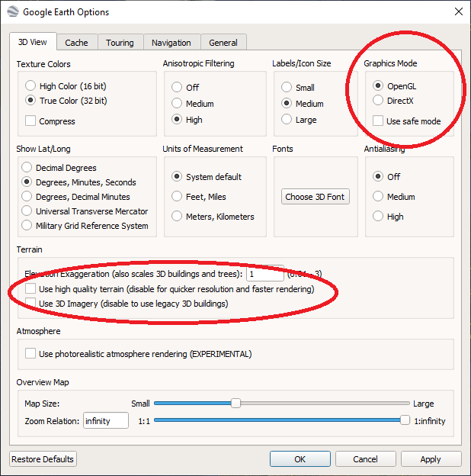The width and height of the screenshot is (471, 476).
Task: Click the Google Earth title bar icon
Action: (13, 12)
